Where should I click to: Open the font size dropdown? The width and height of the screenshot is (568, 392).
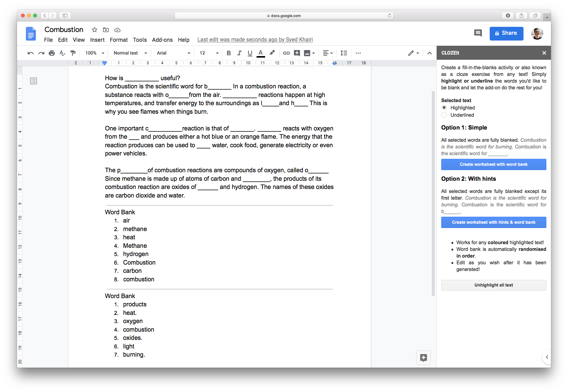pos(209,53)
